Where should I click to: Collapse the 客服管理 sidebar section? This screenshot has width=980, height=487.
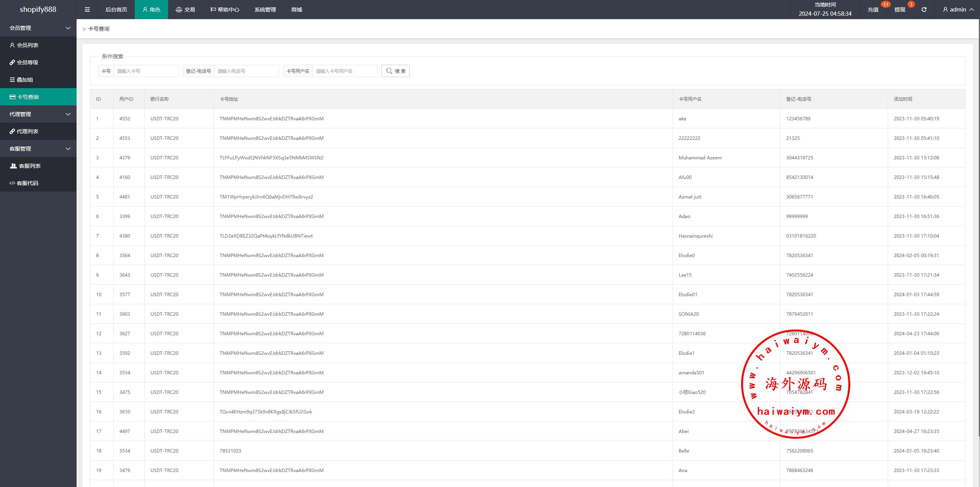tap(38, 149)
